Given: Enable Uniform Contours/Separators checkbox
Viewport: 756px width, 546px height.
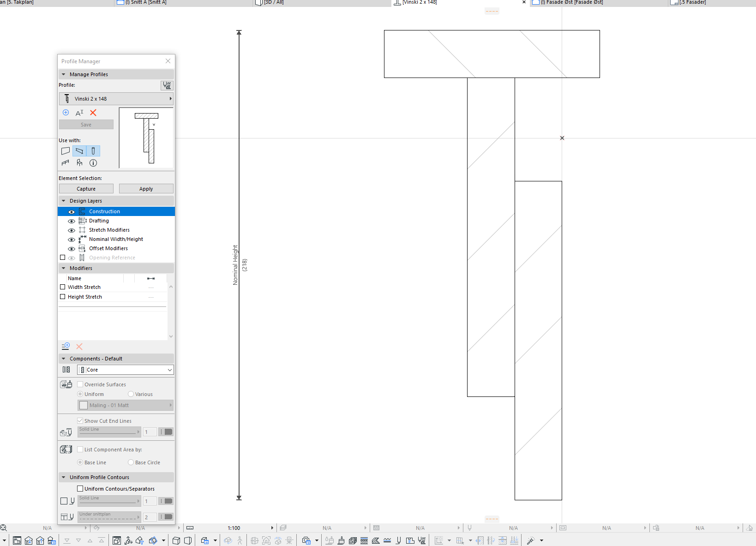Looking at the screenshot, I should coord(80,489).
